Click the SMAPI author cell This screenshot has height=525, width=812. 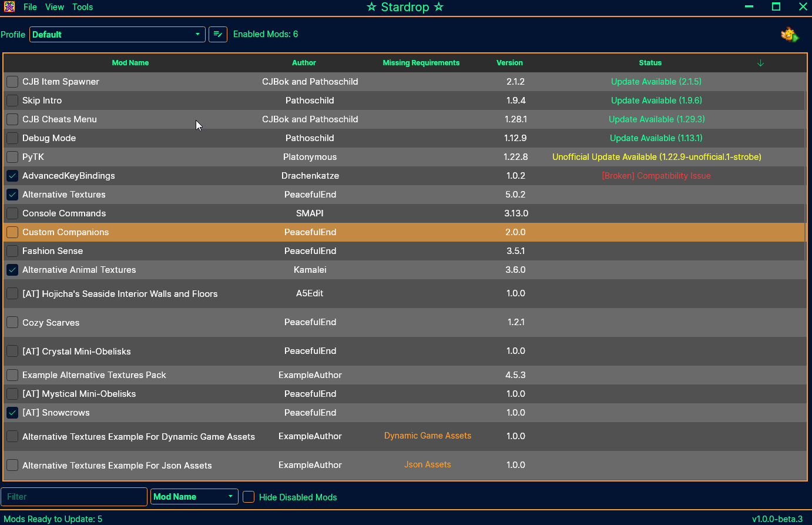coord(310,213)
